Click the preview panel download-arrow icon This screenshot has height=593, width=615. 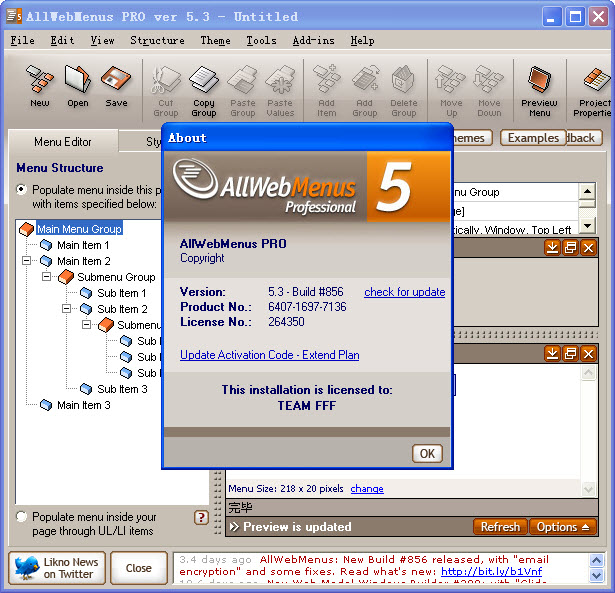552,354
